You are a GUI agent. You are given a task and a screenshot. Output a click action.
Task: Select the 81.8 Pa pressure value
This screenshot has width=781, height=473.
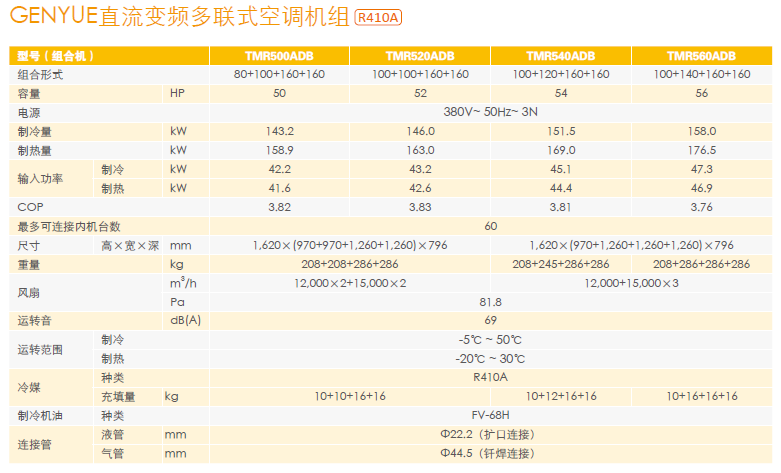(x=490, y=302)
